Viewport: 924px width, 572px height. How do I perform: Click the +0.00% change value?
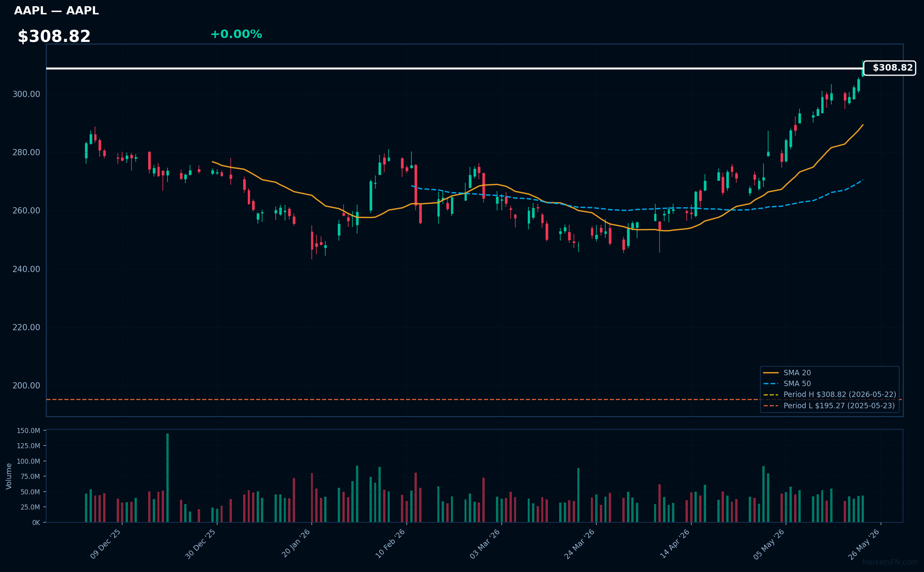236,35
